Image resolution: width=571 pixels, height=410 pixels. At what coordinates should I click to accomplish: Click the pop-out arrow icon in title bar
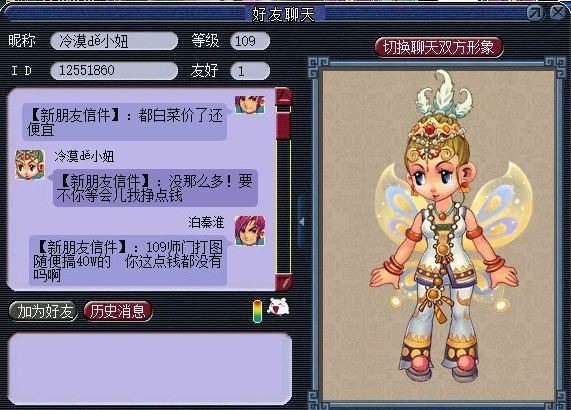coord(535,13)
